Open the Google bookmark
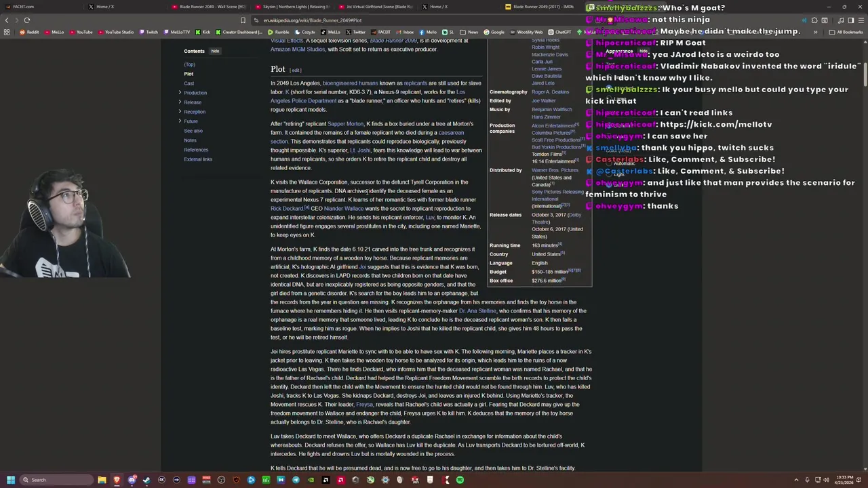The width and height of the screenshot is (868, 488). click(494, 32)
